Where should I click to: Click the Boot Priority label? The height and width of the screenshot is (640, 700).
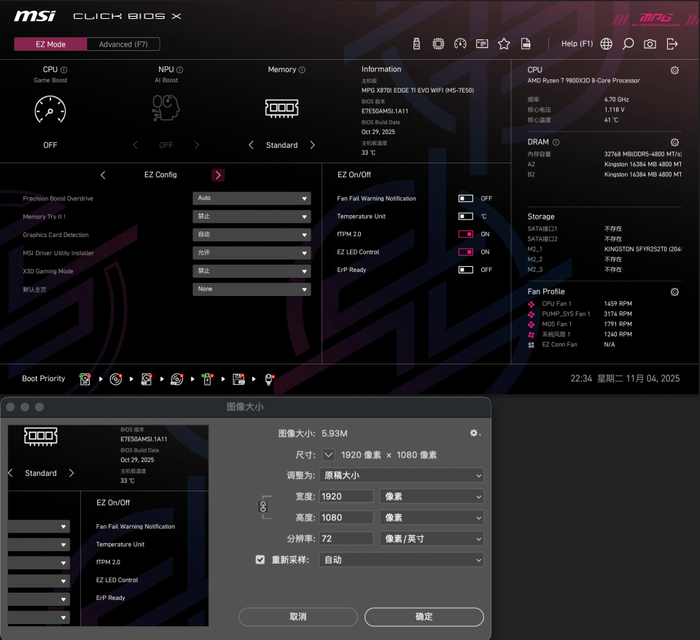coord(43,378)
